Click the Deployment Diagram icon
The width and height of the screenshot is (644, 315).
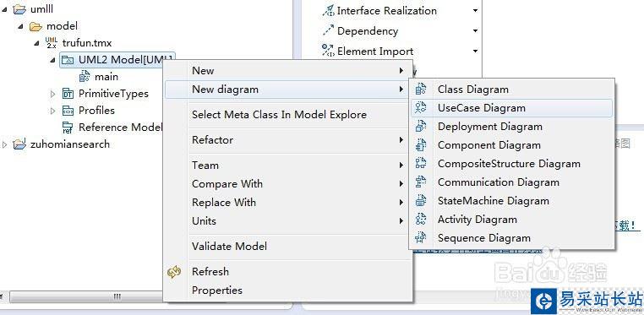coord(421,127)
